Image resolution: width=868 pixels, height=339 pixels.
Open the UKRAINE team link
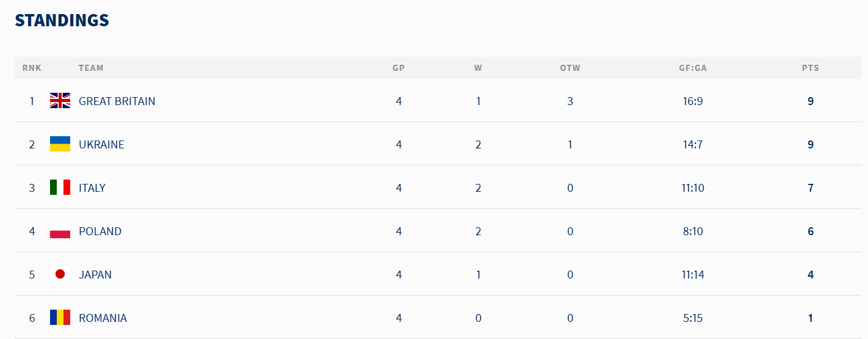pos(101,144)
